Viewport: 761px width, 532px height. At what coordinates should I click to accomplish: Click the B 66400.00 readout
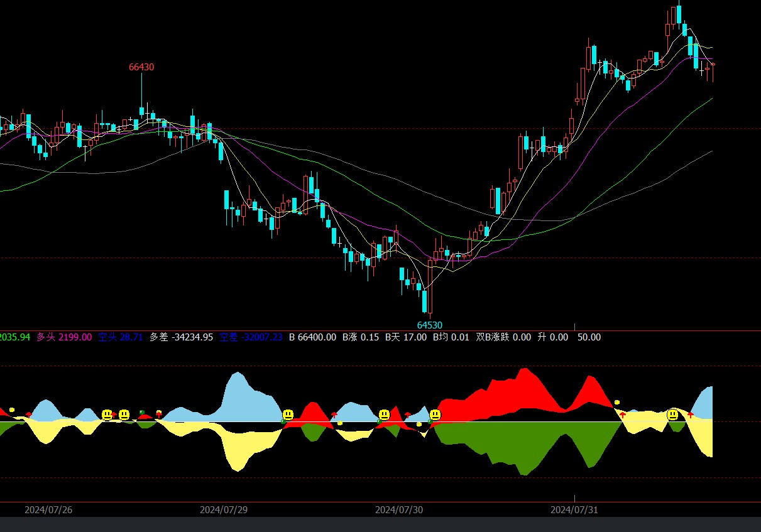tap(312, 337)
